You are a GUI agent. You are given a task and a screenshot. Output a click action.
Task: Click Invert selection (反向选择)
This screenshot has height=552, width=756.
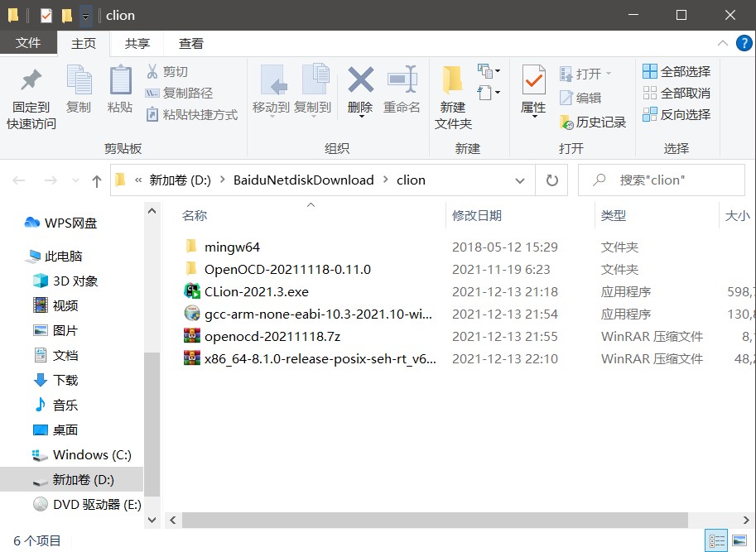(x=677, y=115)
